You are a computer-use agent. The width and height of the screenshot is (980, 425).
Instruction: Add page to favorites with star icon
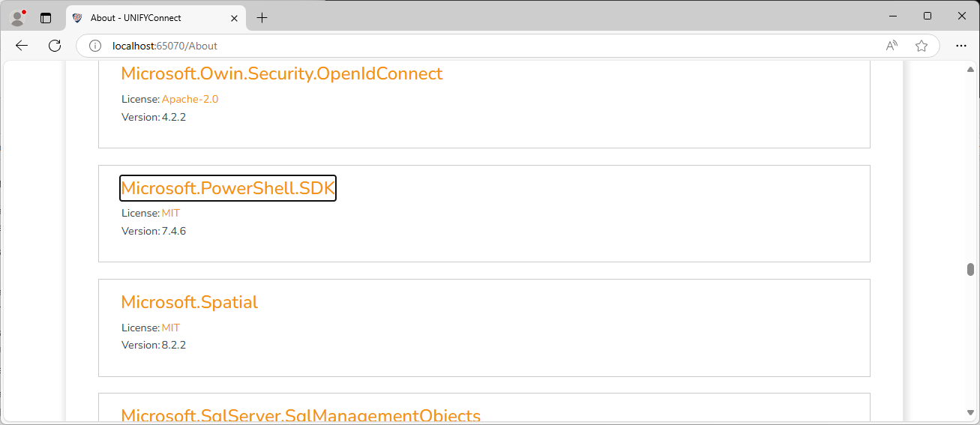pos(922,46)
